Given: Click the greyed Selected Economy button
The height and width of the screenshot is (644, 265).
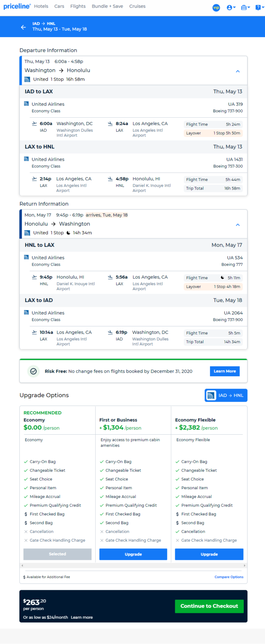Looking at the screenshot, I should click(x=57, y=554).
